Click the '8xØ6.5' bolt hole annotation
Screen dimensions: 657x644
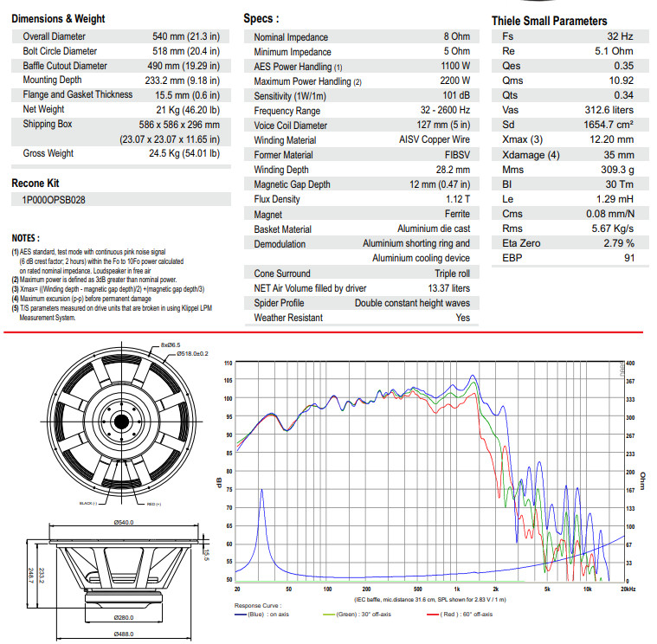171,345
